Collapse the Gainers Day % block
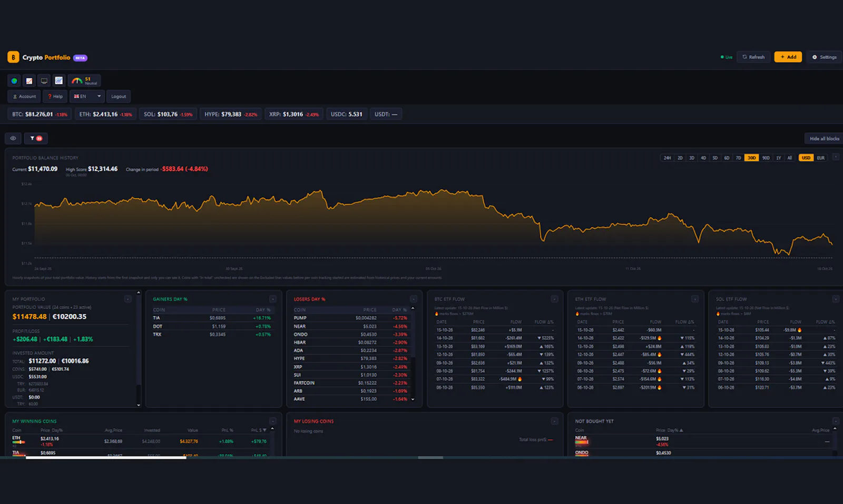The width and height of the screenshot is (843, 504). click(x=272, y=299)
